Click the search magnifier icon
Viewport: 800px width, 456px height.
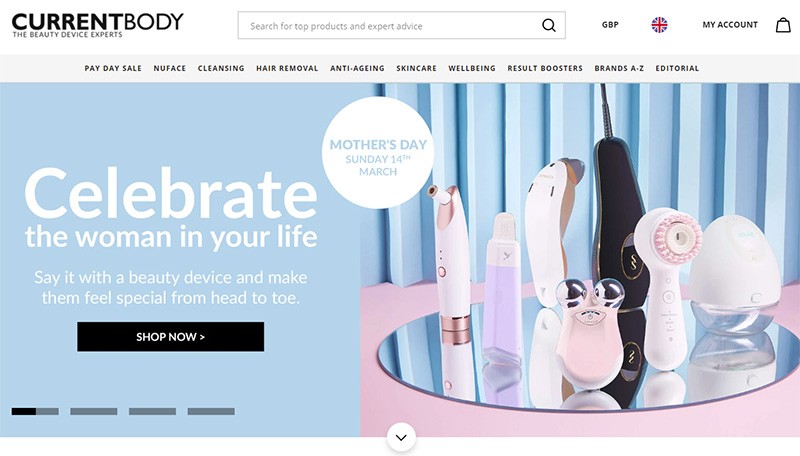[548, 25]
